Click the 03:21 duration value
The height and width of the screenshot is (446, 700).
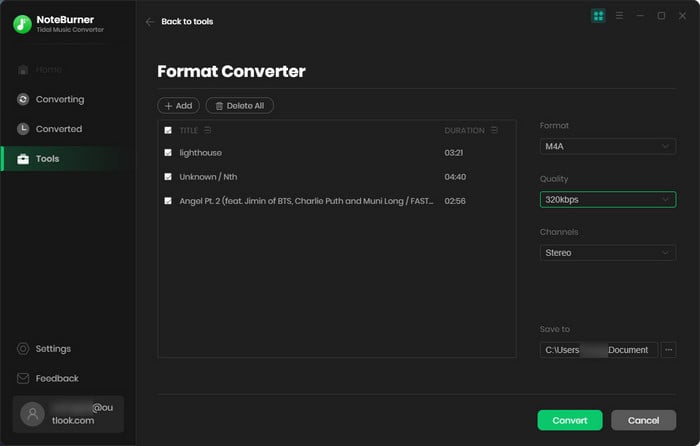point(454,153)
